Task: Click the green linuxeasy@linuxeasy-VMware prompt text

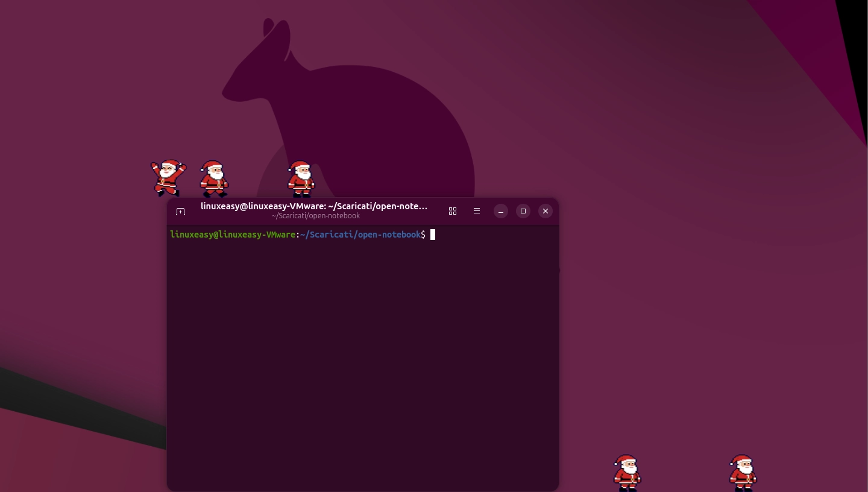Action: pos(233,235)
